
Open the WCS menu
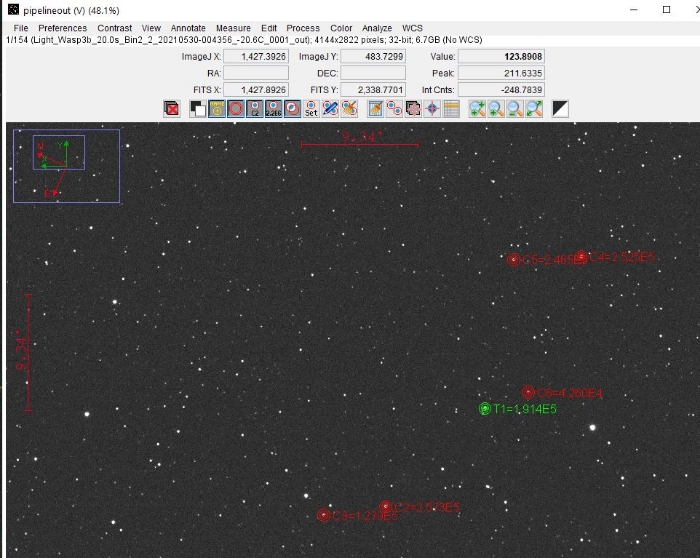[x=412, y=28]
